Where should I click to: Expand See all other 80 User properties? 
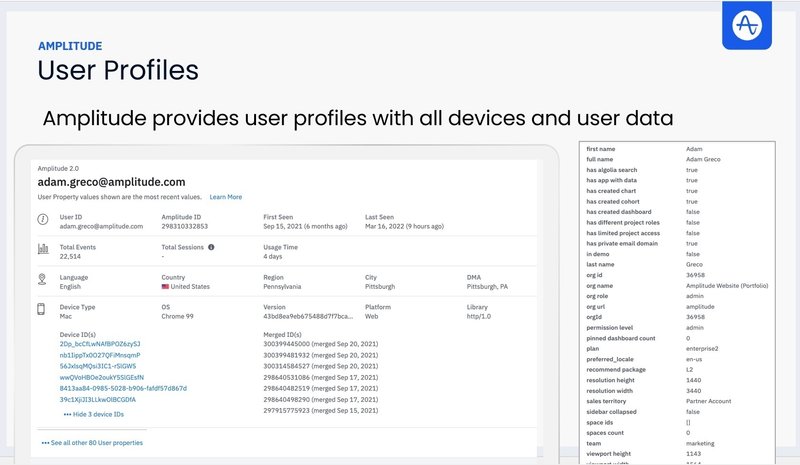(x=92, y=443)
